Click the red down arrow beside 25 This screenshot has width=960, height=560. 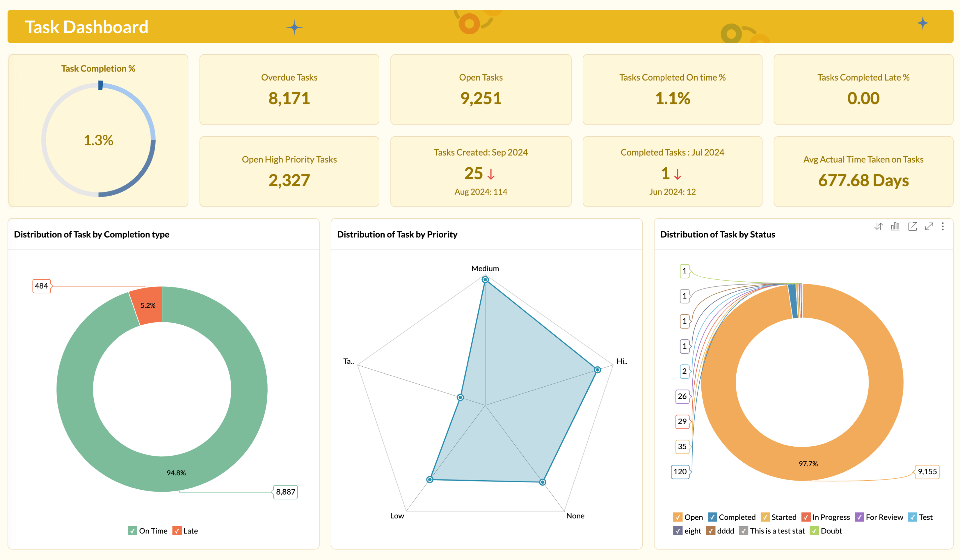point(491,174)
